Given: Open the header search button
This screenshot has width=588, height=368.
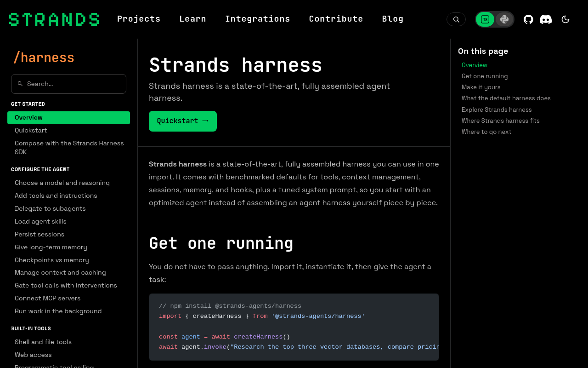Looking at the screenshot, I should point(456,19).
